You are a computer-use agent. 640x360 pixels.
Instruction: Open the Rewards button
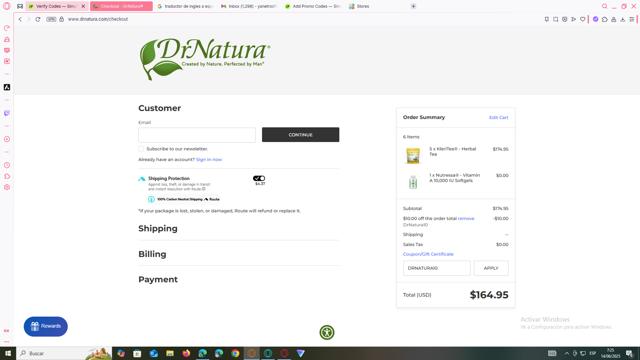click(x=46, y=326)
